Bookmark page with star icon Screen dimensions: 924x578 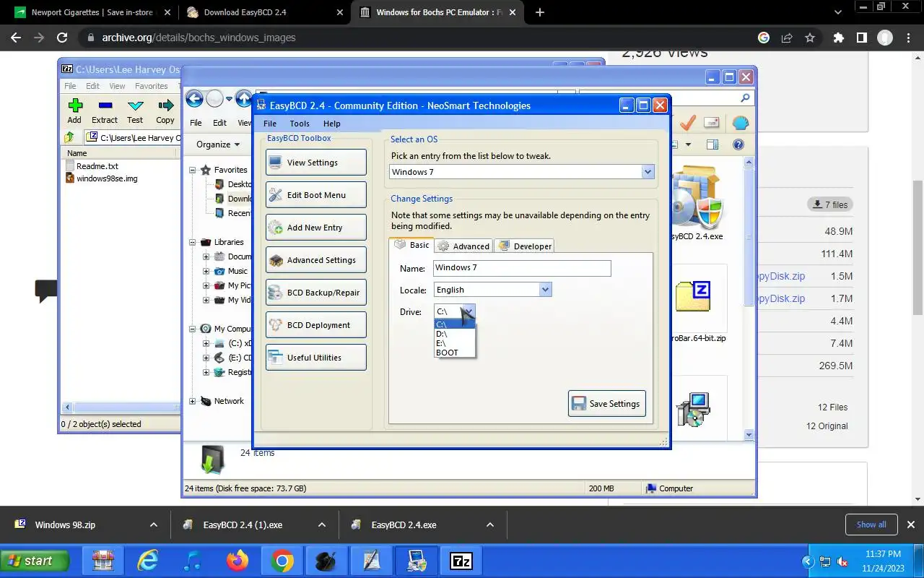tap(810, 38)
